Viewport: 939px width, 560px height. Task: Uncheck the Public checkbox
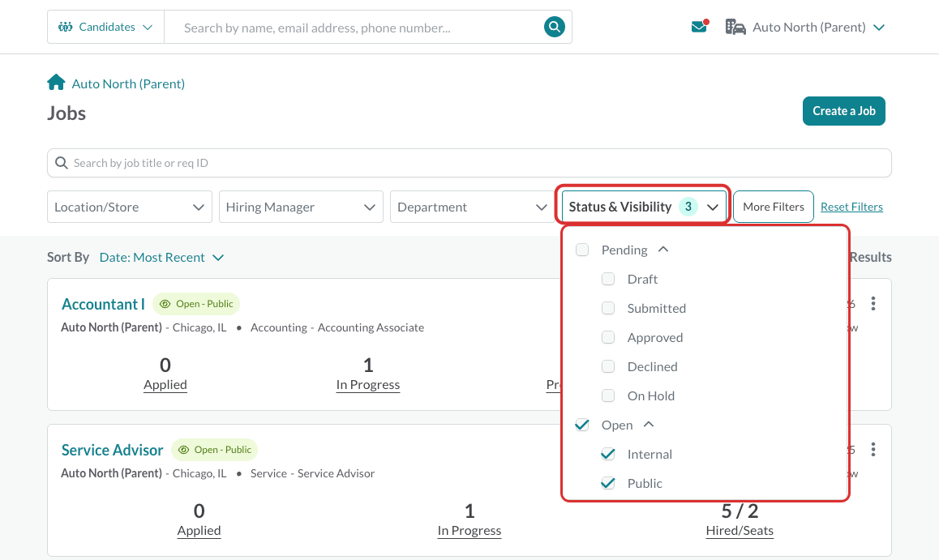point(608,483)
